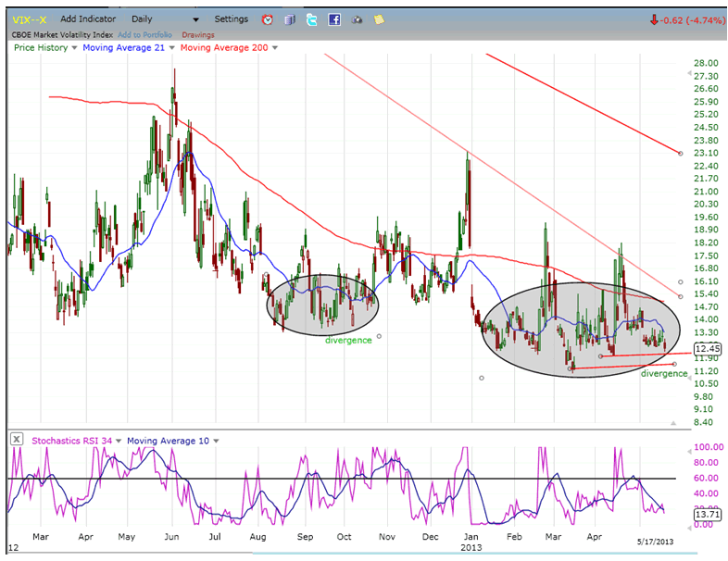Click the Drawings link
This screenshot has width=728, height=561.
click(195, 32)
